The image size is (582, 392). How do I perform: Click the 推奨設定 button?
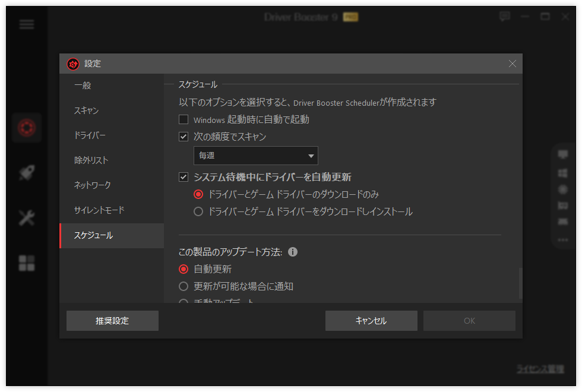112,321
